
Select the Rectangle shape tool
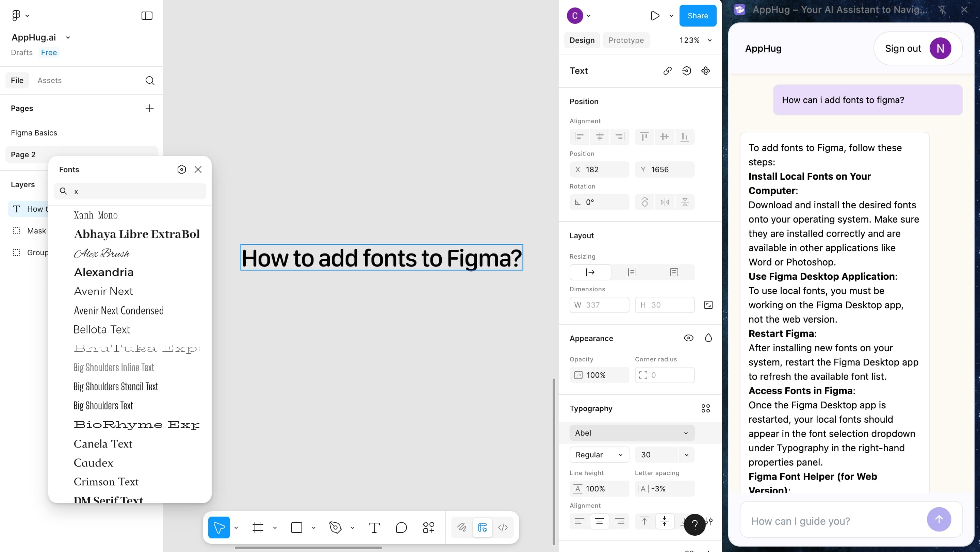[296, 527]
